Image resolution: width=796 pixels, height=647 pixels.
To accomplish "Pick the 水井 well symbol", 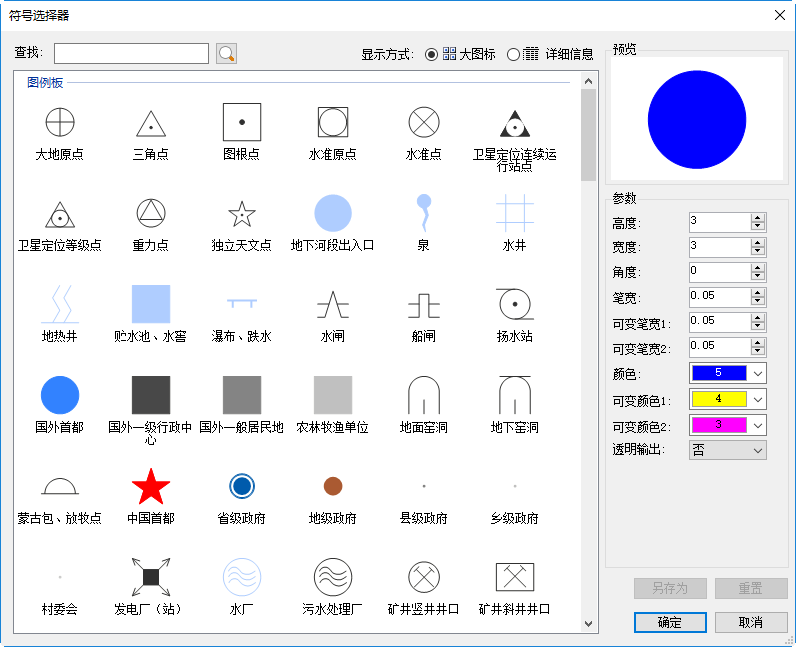I will coord(514,213).
